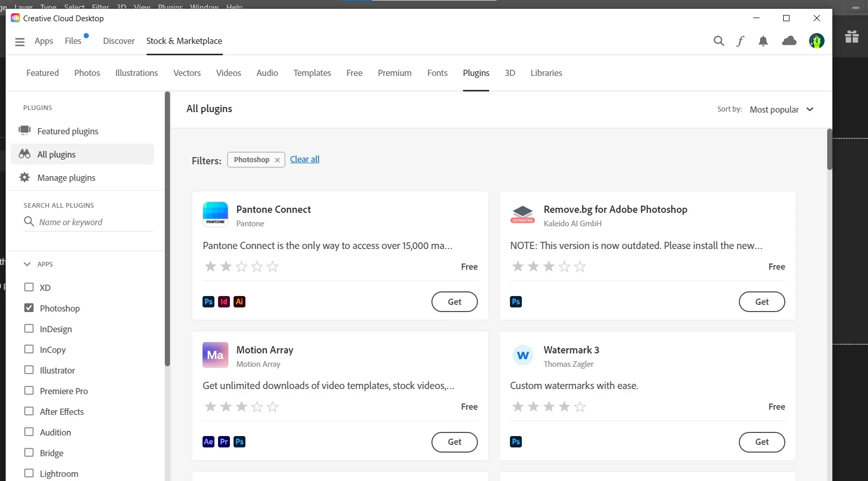Click the Name or keyword search field
The image size is (868, 481).
88,222
